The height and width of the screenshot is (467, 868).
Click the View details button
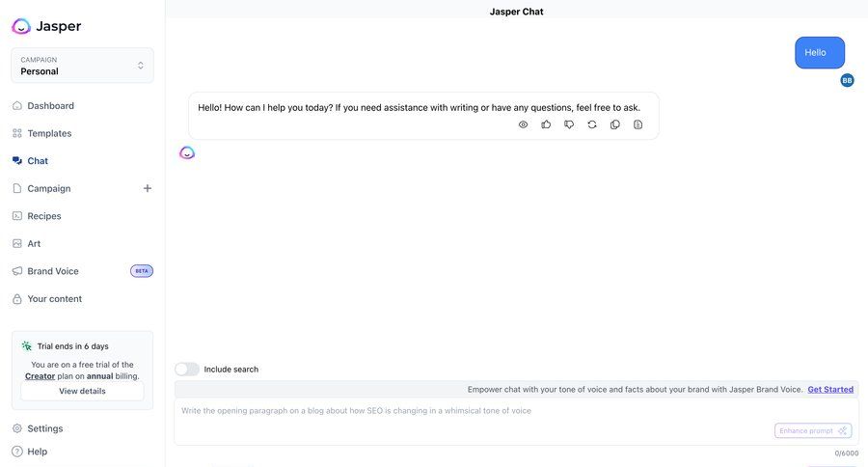83,391
